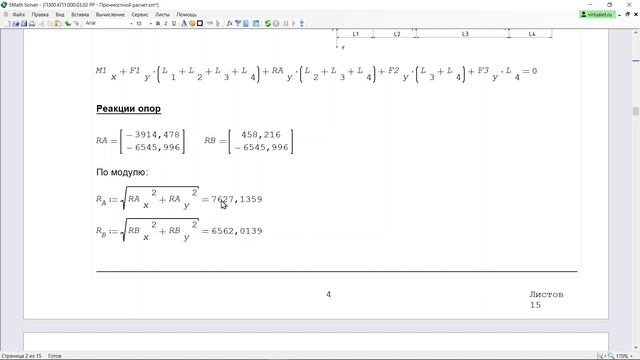
Task: Toggle bold formatting
Action: (158, 23)
